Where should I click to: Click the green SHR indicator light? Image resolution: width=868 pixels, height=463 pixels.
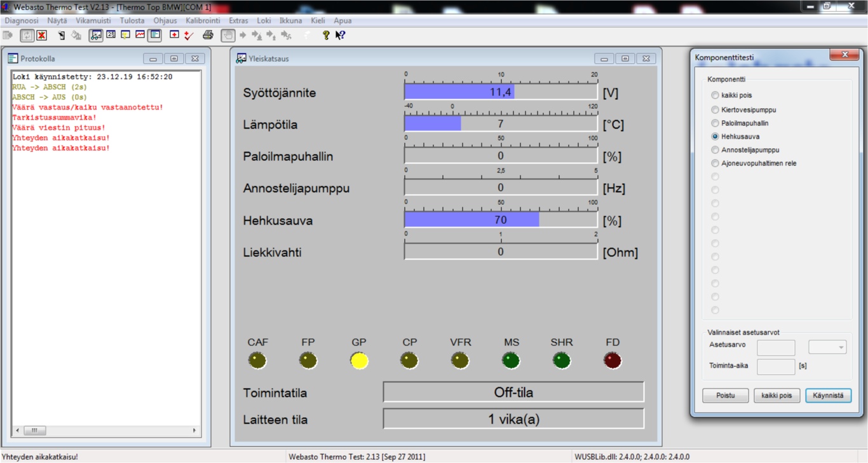point(562,361)
